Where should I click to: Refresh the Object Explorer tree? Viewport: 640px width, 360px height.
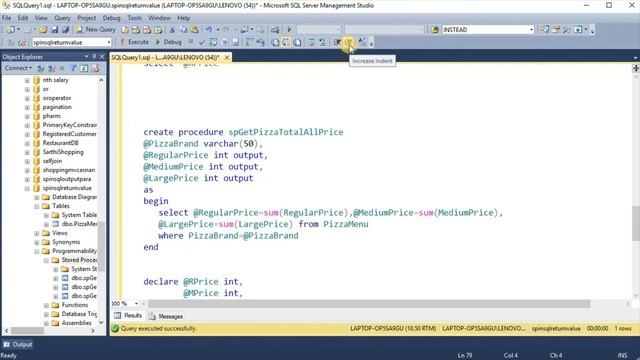[84, 68]
